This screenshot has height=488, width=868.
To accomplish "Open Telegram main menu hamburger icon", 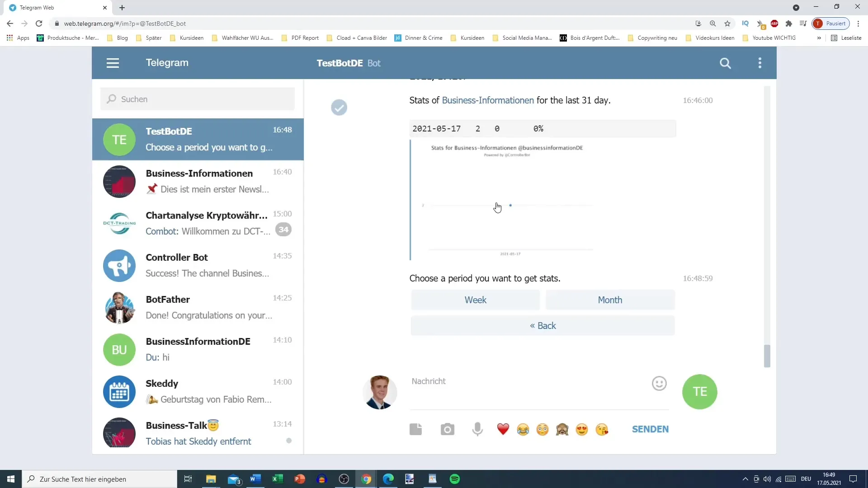I will [113, 62].
